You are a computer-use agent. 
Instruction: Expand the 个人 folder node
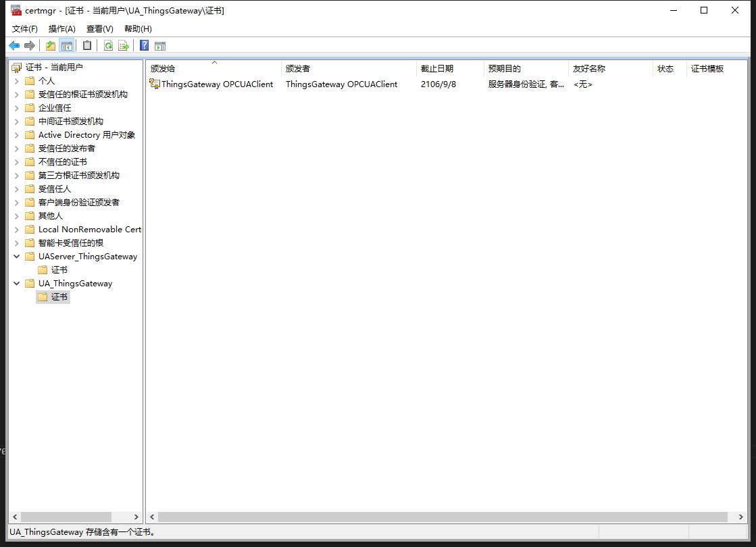pyautogui.click(x=17, y=81)
